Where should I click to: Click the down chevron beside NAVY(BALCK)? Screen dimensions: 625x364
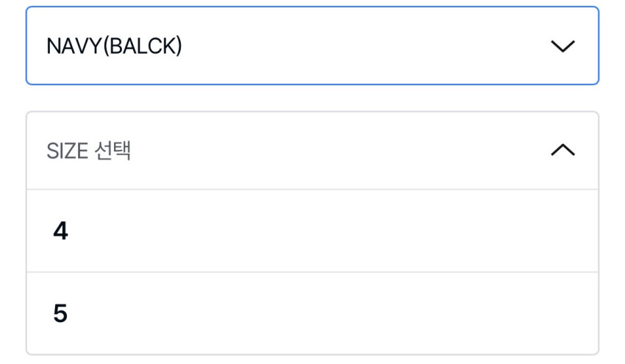pyautogui.click(x=562, y=46)
